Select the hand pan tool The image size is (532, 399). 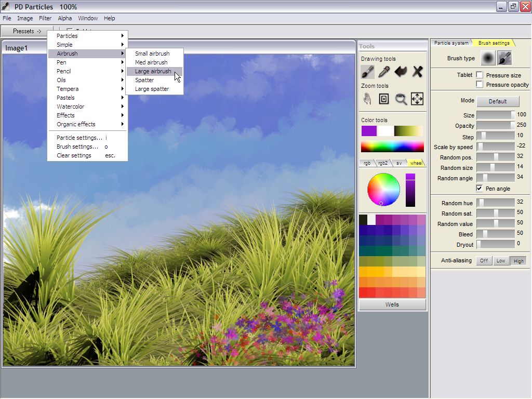[x=367, y=99]
